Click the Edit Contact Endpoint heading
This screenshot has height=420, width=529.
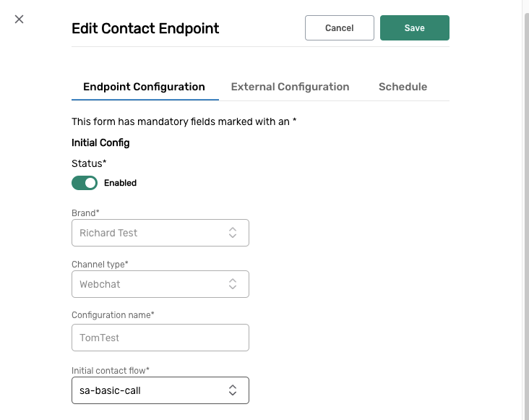point(145,29)
